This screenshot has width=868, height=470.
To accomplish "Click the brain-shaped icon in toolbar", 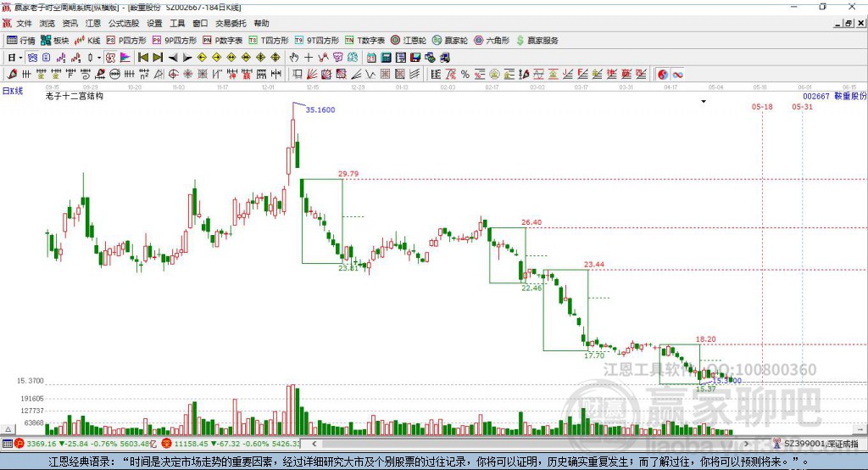I will pos(353,58).
